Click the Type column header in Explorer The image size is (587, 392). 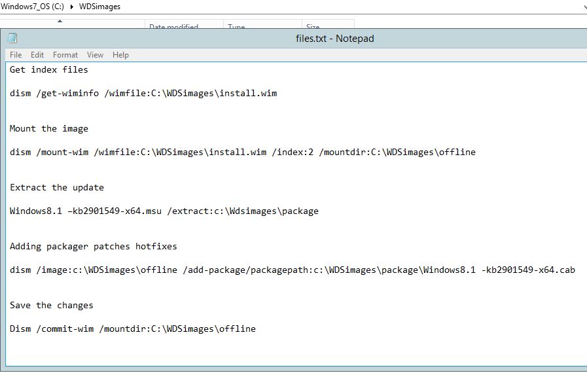click(263, 24)
